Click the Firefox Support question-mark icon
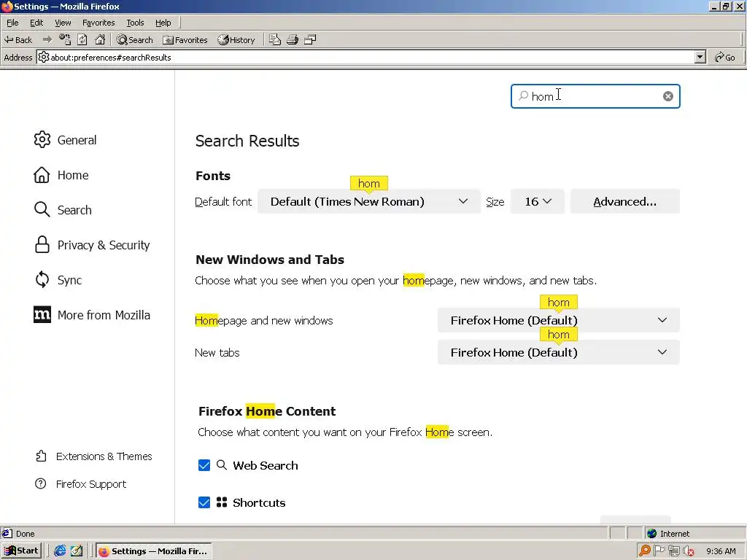This screenshot has width=747, height=560. pos(41,484)
